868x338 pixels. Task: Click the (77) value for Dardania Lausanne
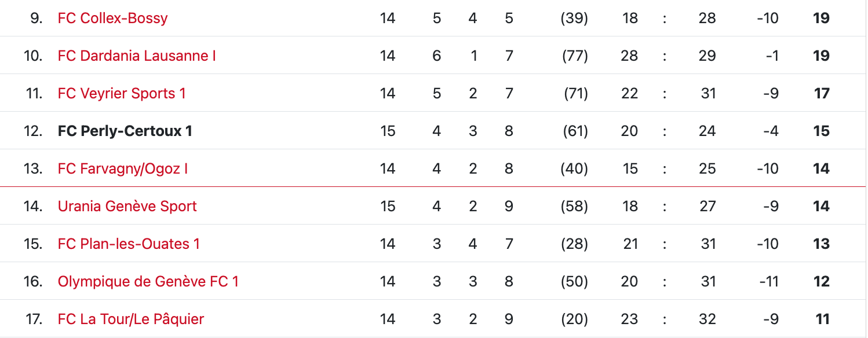click(x=575, y=56)
